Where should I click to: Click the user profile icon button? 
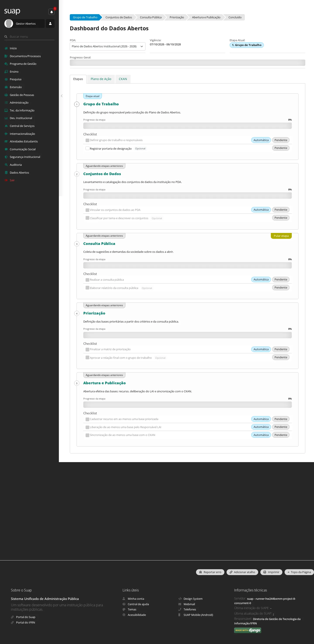[x=50, y=24]
